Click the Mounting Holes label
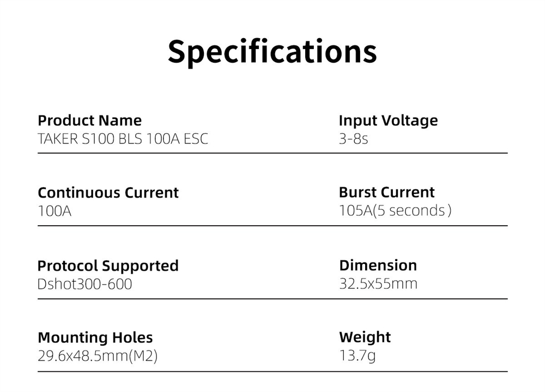 tap(95, 337)
